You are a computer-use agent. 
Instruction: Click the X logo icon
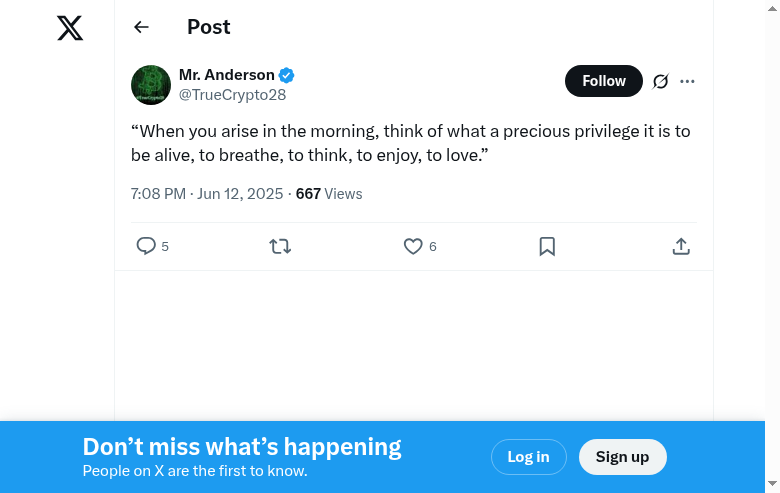pos(70,28)
